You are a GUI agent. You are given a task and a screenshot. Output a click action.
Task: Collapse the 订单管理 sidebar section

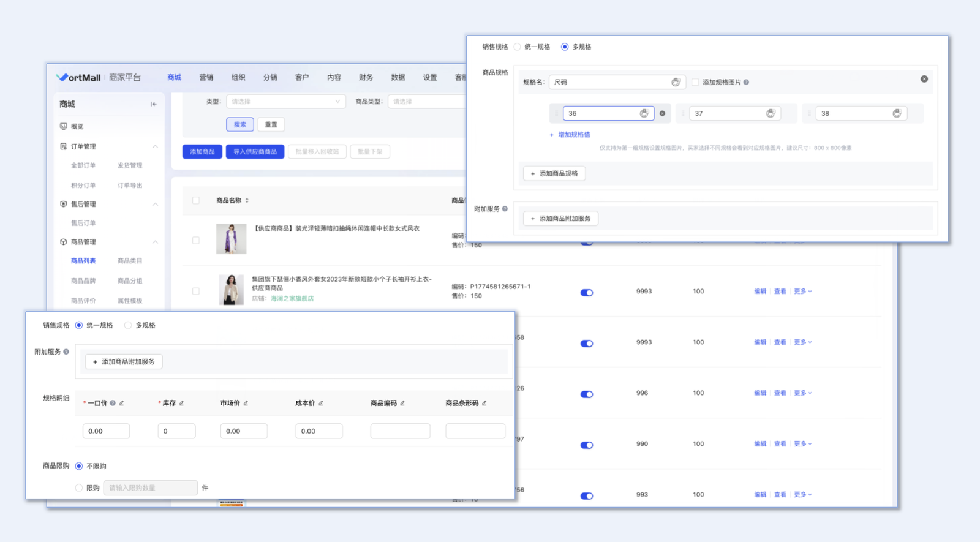pyautogui.click(x=155, y=146)
